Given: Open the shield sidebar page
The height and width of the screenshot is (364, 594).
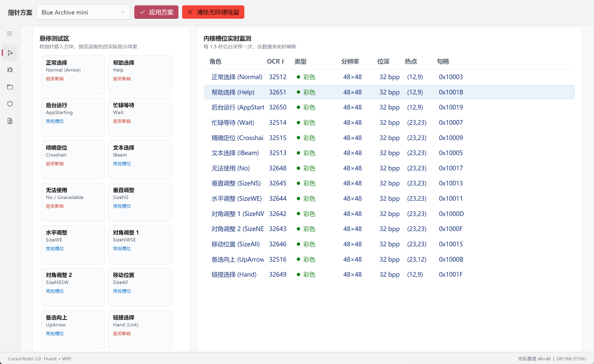Looking at the screenshot, I should pos(10,104).
